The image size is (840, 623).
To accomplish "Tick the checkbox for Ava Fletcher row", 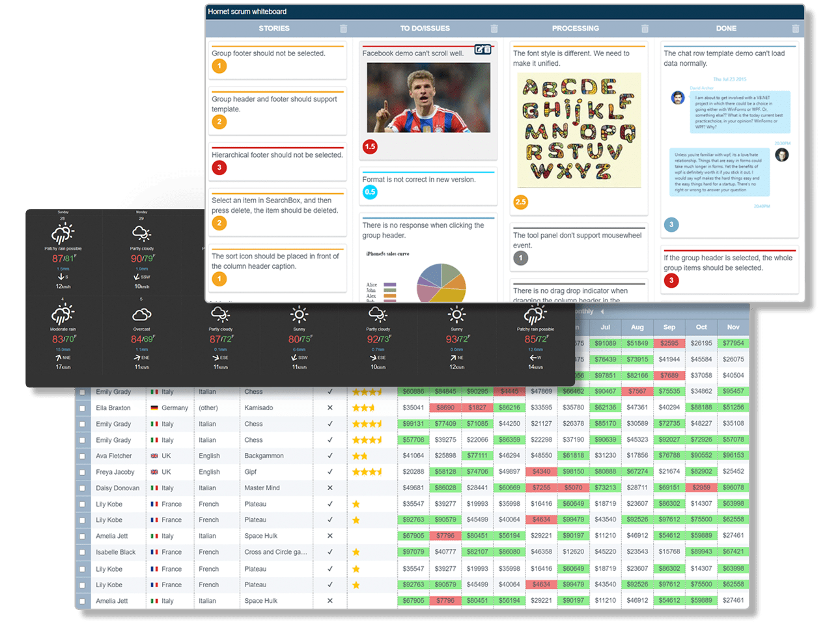I will [82, 456].
